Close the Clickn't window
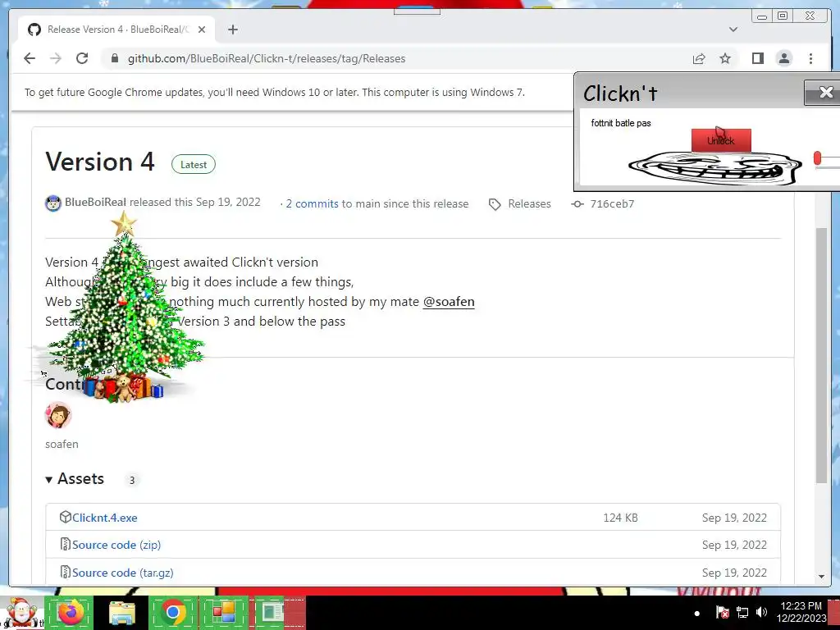The image size is (840, 630). click(x=825, y=93)
